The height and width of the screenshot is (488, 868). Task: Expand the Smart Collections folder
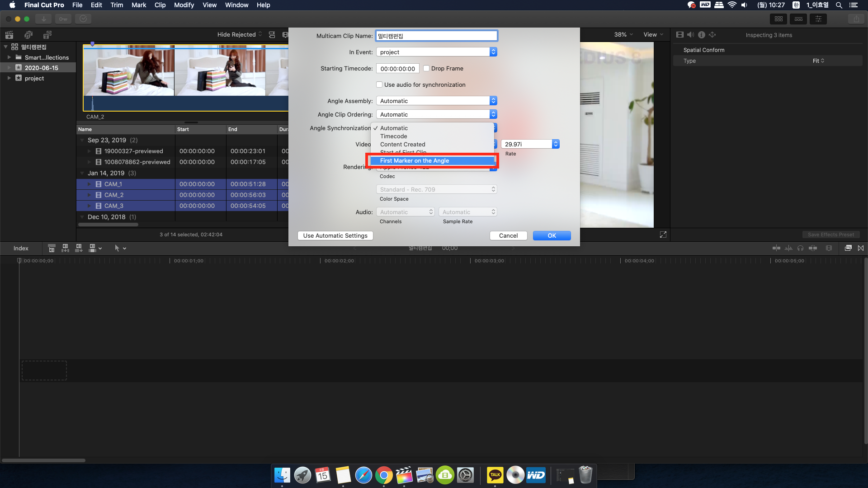(9, 57)
